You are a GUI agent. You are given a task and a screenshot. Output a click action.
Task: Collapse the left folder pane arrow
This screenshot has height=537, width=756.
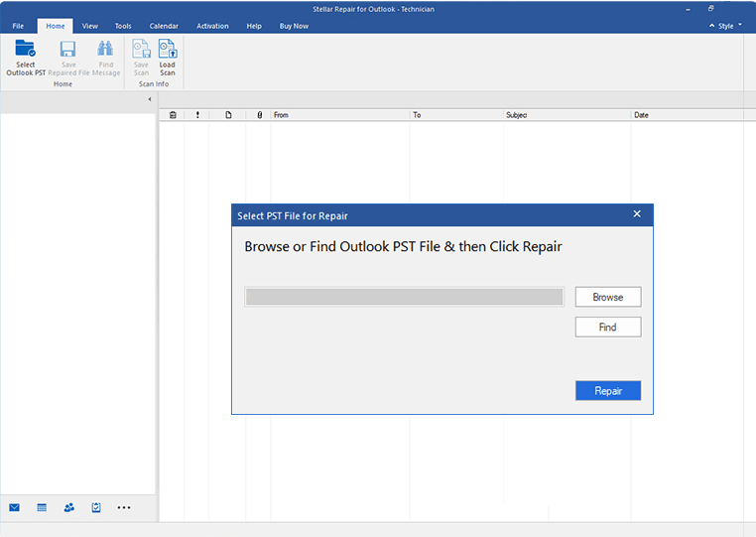click(150, 99)
